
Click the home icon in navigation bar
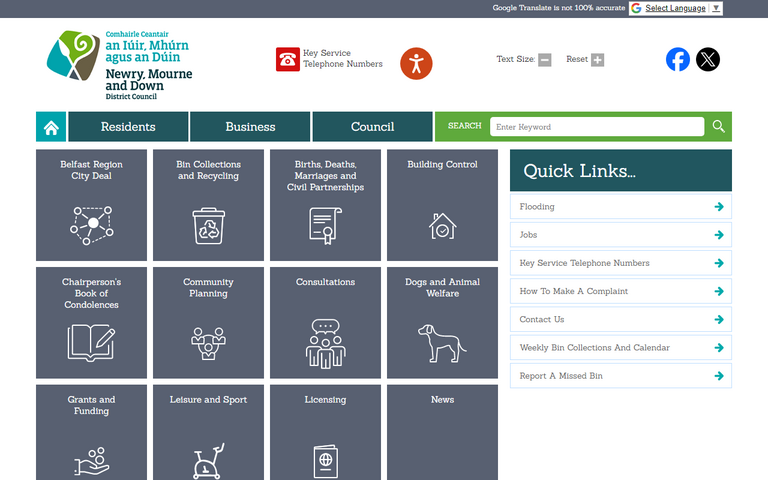(x=51, y=127)
